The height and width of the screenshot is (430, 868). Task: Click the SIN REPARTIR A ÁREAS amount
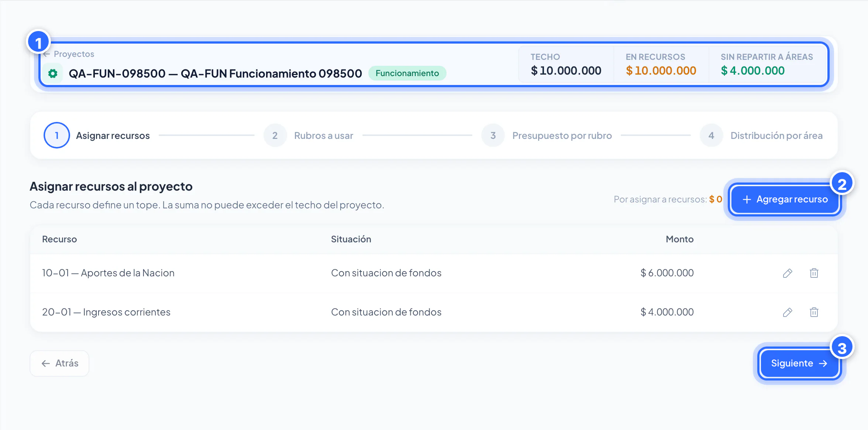click(753, 71)
